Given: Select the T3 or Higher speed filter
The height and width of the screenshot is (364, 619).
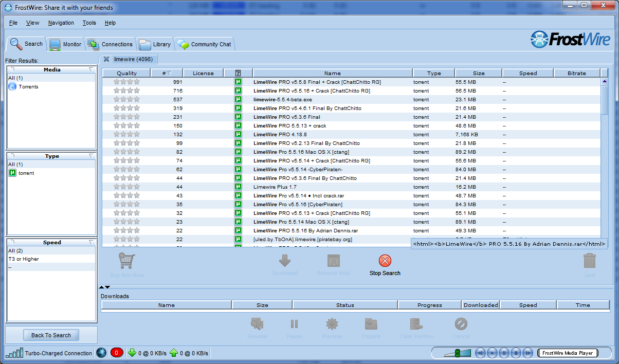Looking at the screenshot, I should pyautogui.click(x=51, y=259).
